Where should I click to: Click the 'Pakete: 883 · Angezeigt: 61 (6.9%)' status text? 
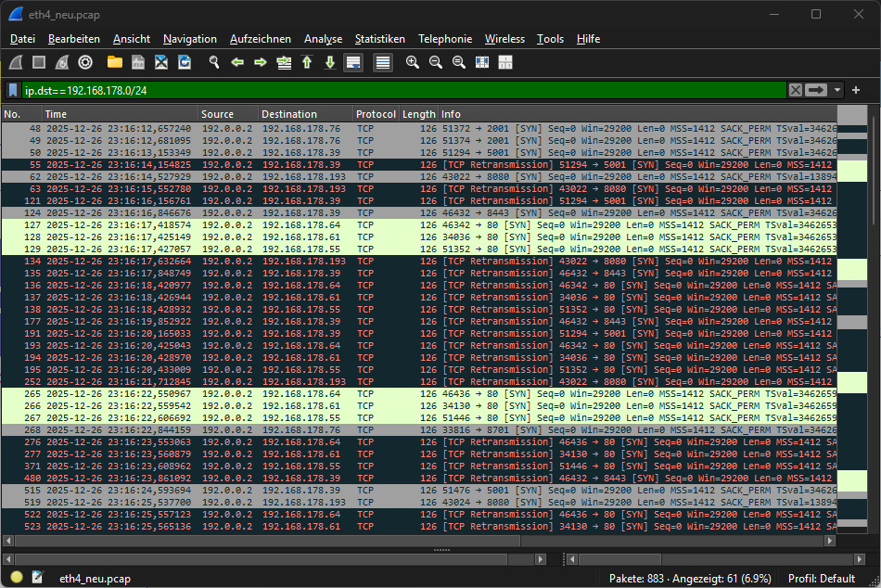(x=690, y=579)
